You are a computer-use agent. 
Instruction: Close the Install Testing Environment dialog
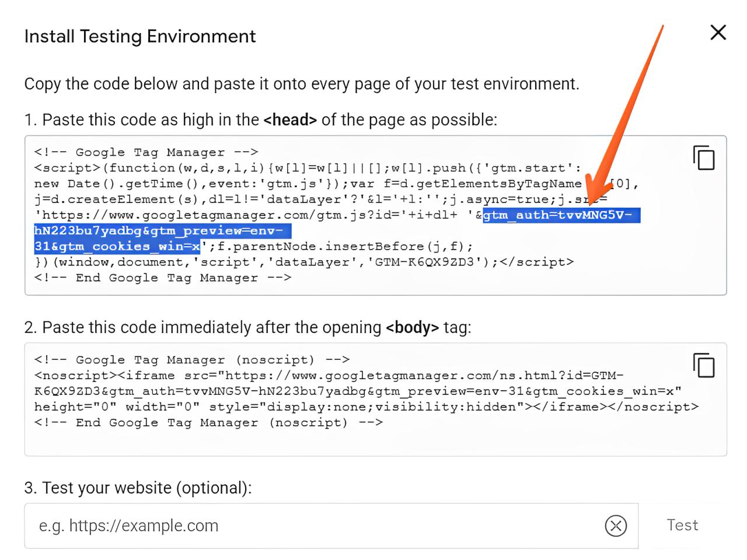pos(718,33)
